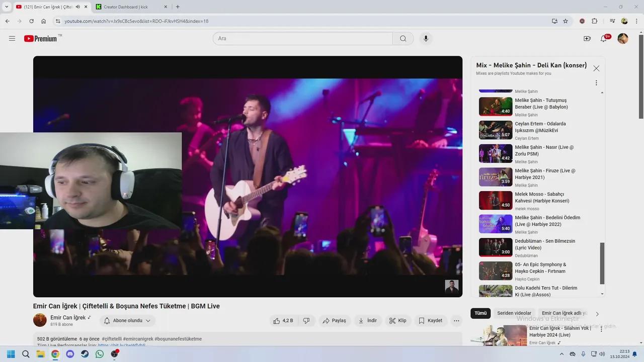Bookmark this page with star icon
The height and width of the screenshot is (362, 644).
pyautogui.click(x=566, y=21)
